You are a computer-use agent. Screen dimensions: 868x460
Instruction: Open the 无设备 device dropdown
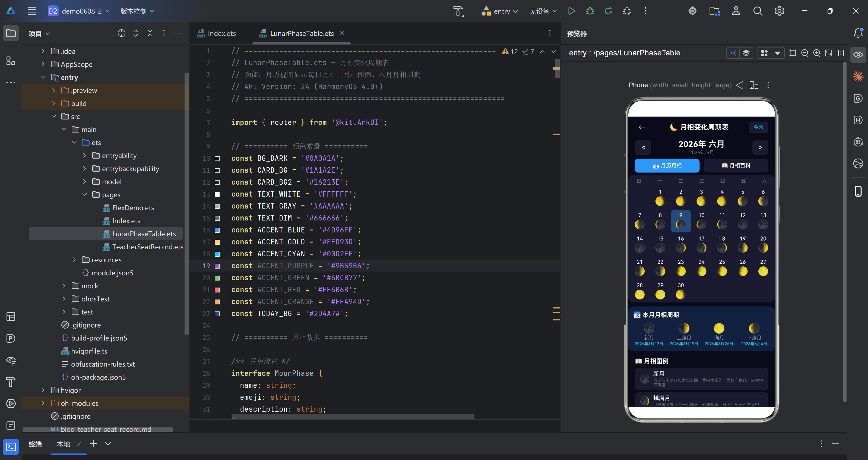(543, 11)
